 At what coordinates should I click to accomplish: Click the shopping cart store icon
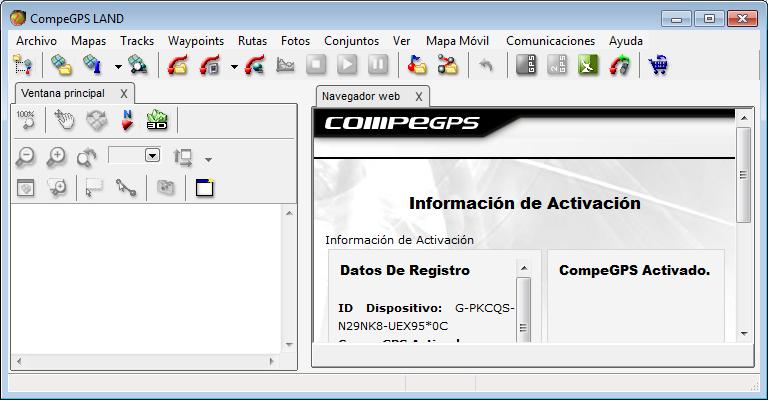tap(658, 66)
